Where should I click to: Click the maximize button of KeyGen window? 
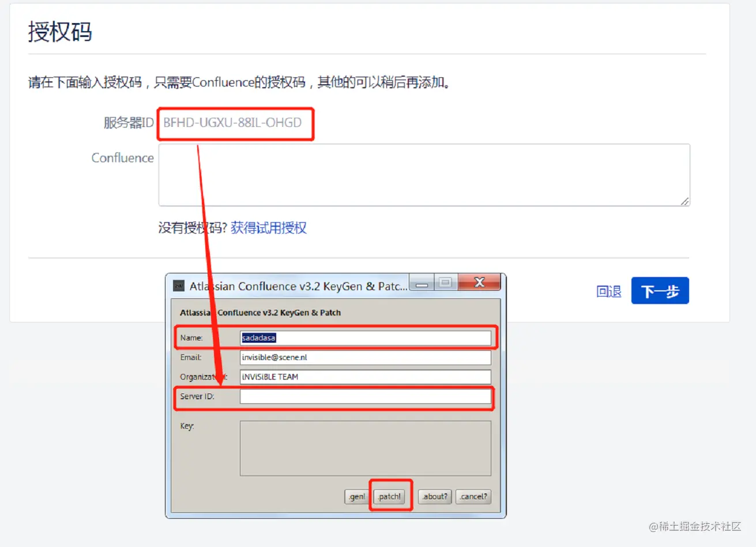click(x=445, y=283)
